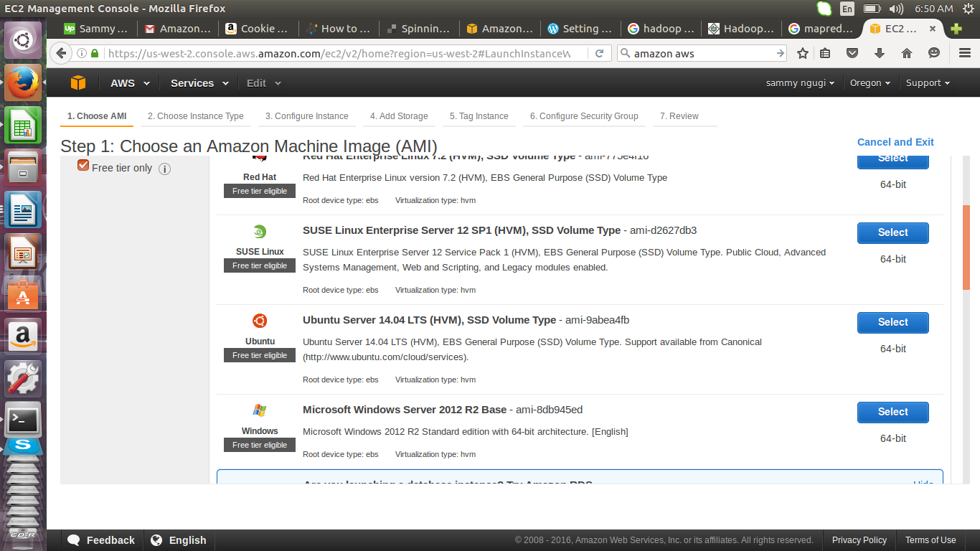Viewport: 980px width, 551px height.
Task: Switch to the Spinnin... browser tab
Action: [x=420, y=29]
